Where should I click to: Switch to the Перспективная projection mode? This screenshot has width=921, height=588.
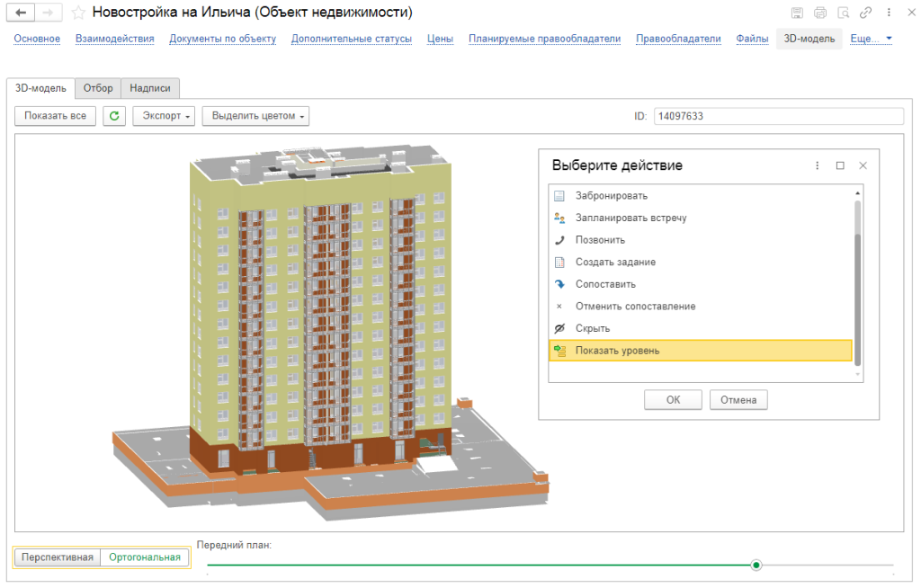pyautogui.click(x=58, y=557)
